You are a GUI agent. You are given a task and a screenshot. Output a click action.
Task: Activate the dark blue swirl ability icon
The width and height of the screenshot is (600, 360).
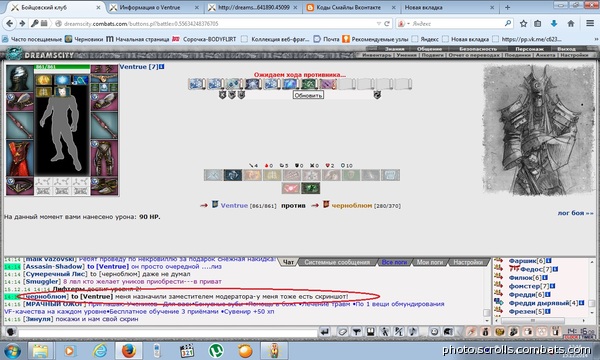[233, 175]
